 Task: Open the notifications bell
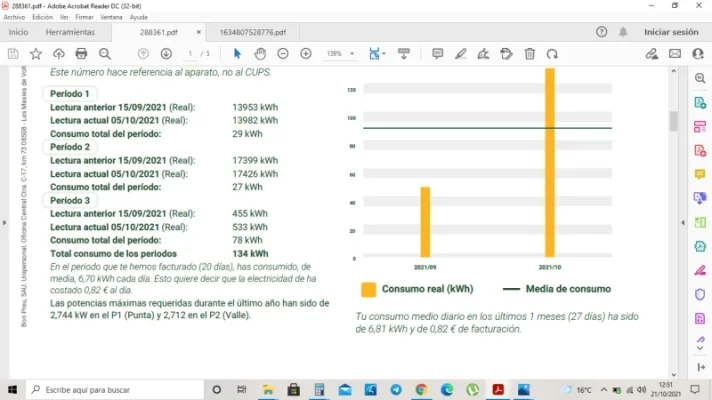[623, 32]
